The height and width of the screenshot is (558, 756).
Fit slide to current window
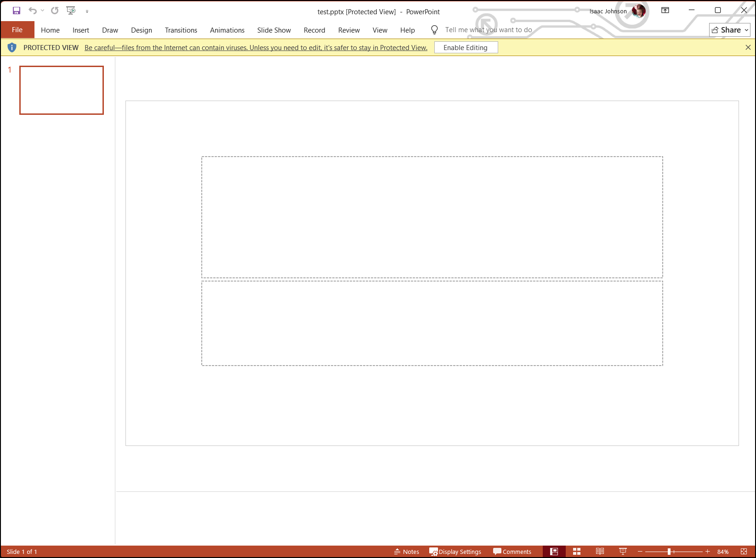744,552
